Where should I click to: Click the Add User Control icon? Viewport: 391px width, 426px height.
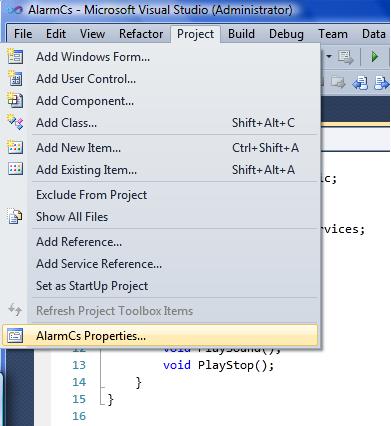click(15, 78)
